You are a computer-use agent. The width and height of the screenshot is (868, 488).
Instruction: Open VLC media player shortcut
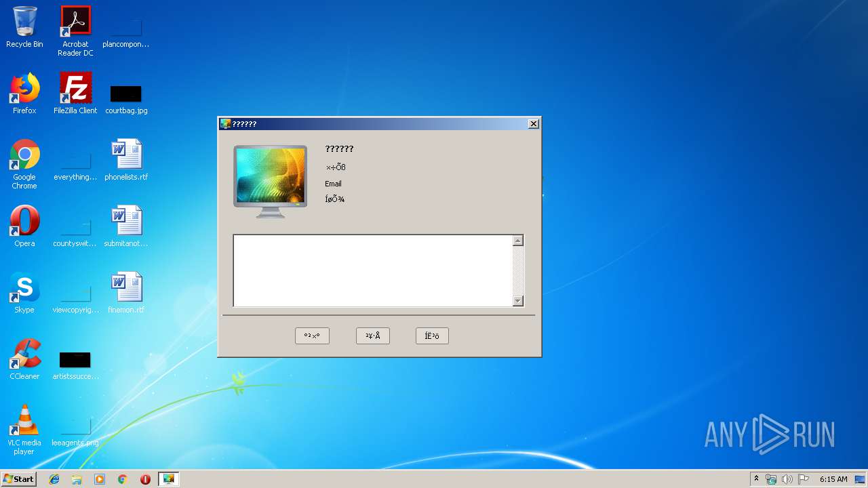24,430
